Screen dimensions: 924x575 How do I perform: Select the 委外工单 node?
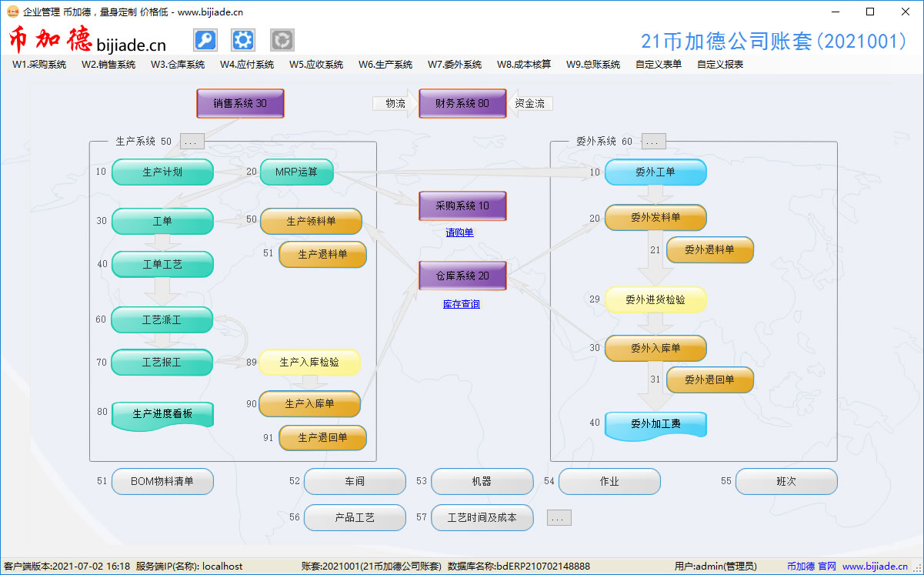[x=655, y=172]
